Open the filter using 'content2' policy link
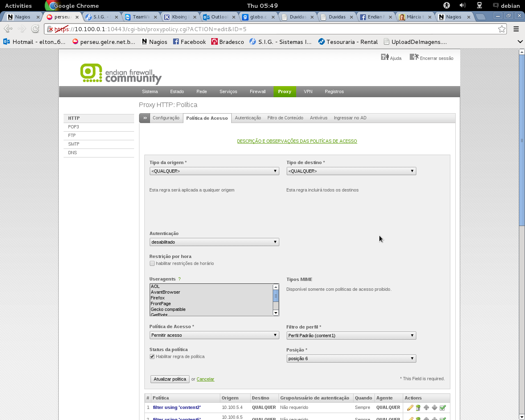Image resolution: width=525 pixels, height=420 pixels. [177, 407]
